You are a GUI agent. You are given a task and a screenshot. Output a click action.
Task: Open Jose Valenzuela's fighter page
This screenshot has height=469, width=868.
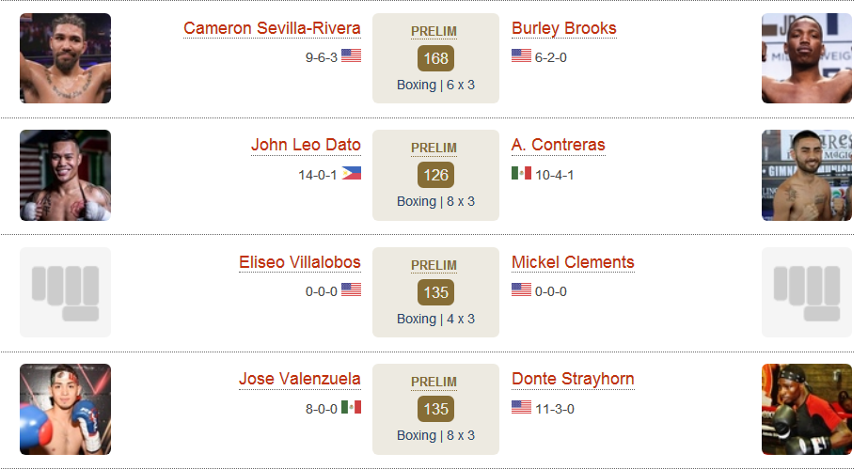(299, 379)
